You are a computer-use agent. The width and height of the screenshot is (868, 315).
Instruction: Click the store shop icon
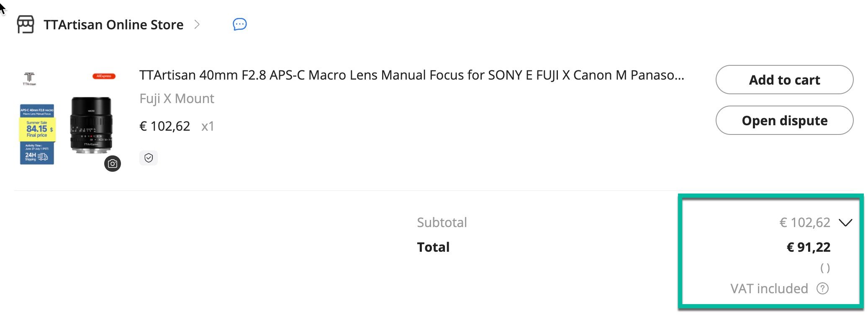click(26, 24)
